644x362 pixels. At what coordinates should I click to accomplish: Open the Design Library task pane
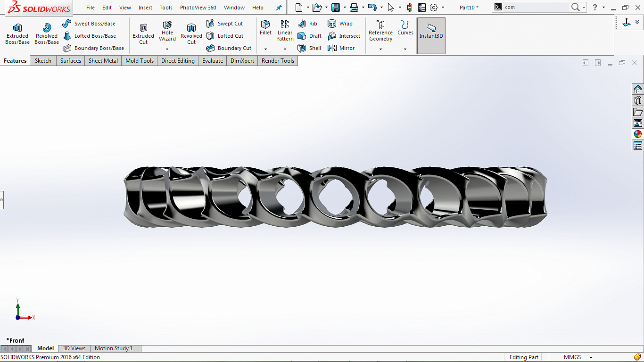[638, 100]
